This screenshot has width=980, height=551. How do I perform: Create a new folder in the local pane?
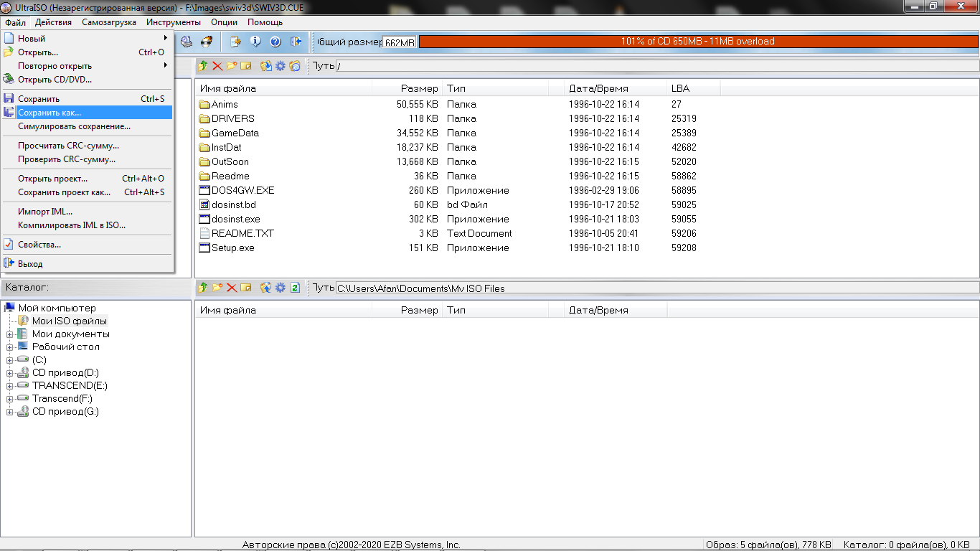[217, 288]
